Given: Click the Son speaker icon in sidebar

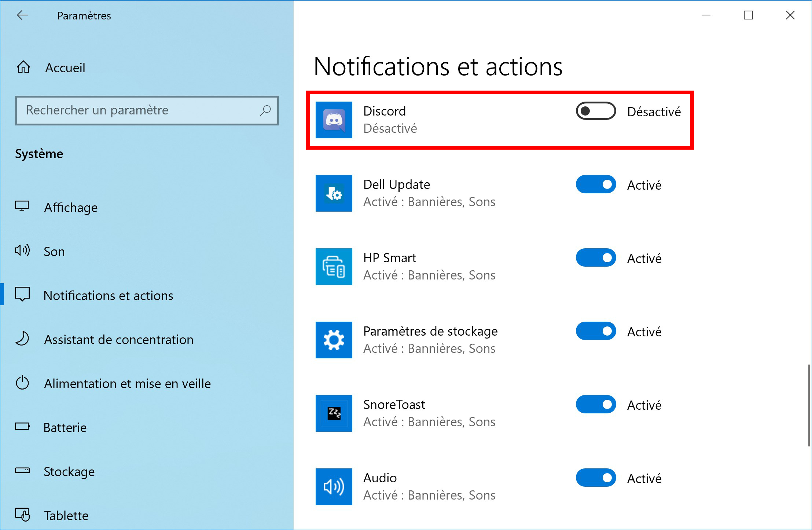Looking at the screenshot, I should click(x=22, y=251).
